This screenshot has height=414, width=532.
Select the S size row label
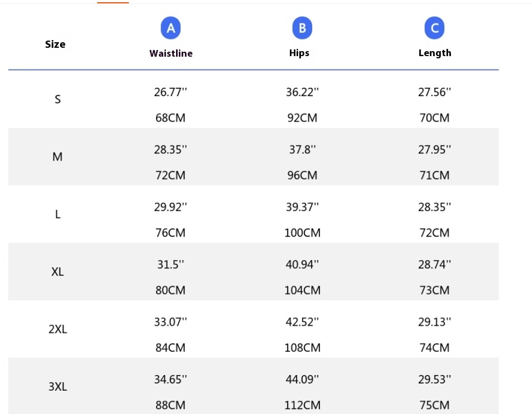coord(58,99)
